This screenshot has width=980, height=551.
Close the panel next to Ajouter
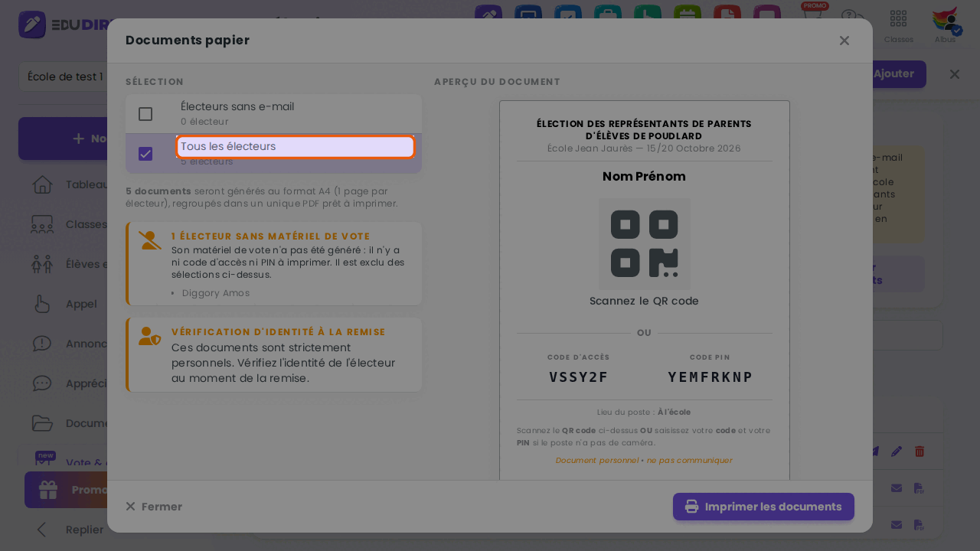click(955, 74)
